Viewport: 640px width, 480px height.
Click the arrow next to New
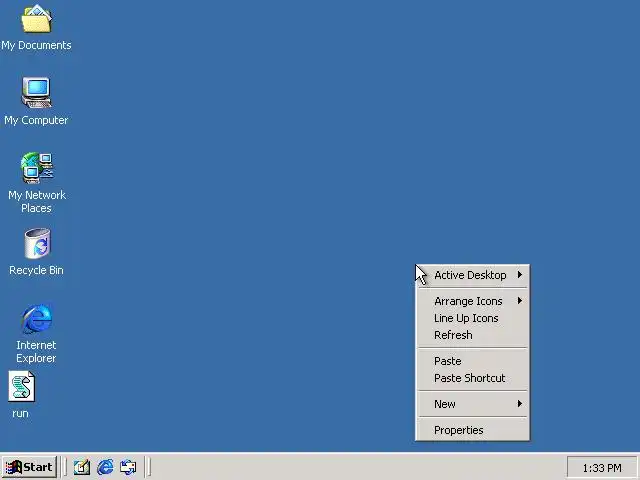click(520, 404)
